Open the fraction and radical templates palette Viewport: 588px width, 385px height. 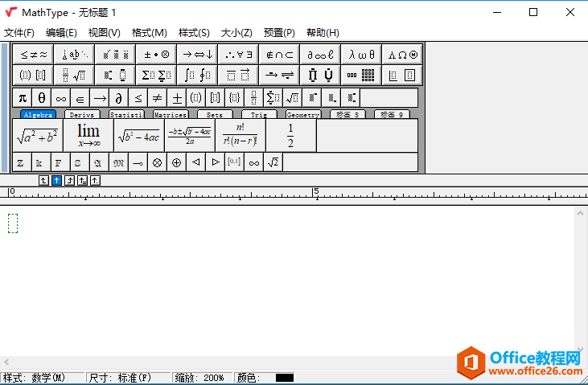click(x=74, y=76)
